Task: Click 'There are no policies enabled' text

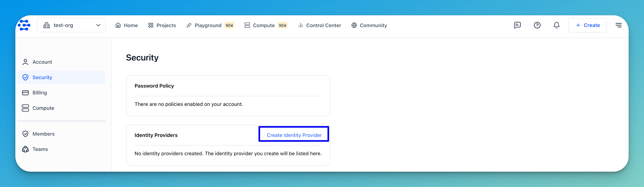Action: [189, 104]
